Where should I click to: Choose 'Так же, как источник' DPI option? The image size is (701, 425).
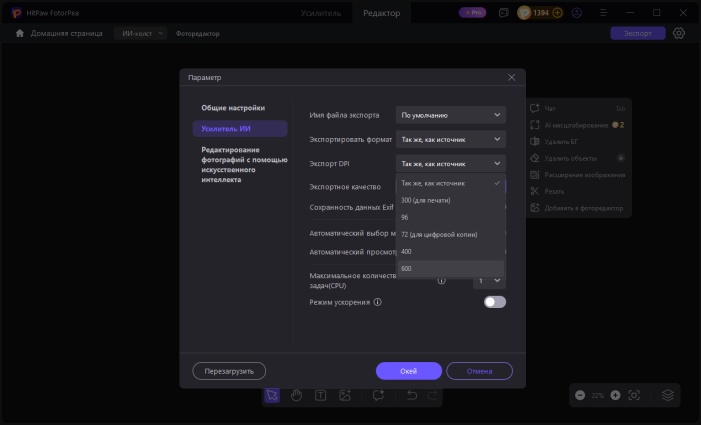tap(451, 183)
